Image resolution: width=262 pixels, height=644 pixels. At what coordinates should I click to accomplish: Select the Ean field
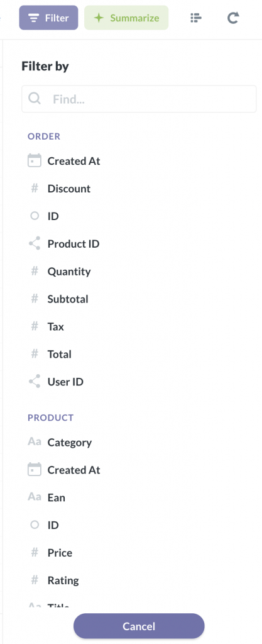pos(56,497)
